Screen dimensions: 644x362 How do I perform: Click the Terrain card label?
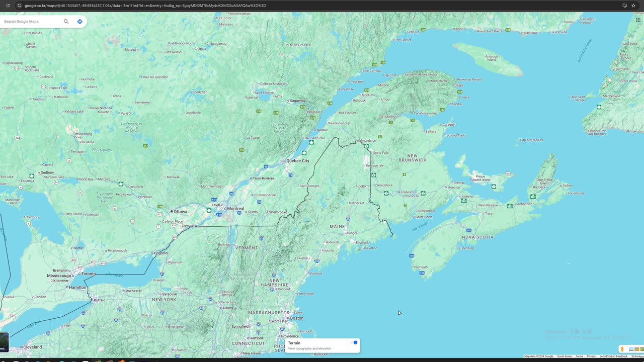[x=294, y=343]
